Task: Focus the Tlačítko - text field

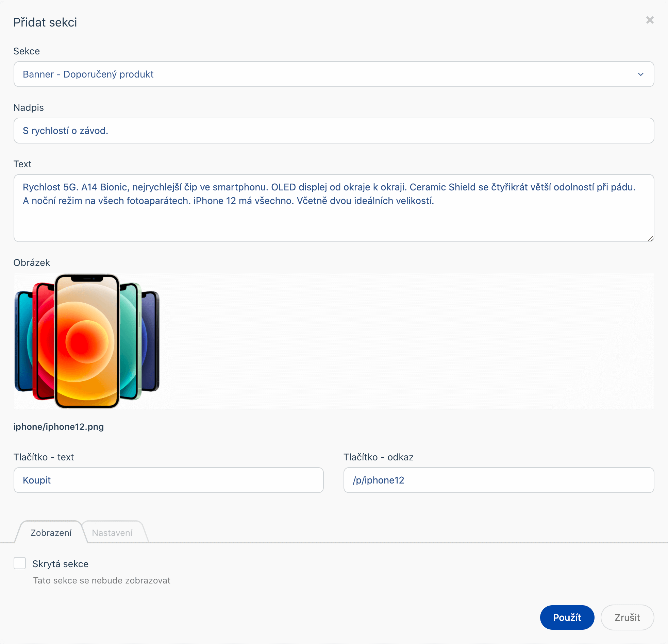Action: tap(168, 480)
